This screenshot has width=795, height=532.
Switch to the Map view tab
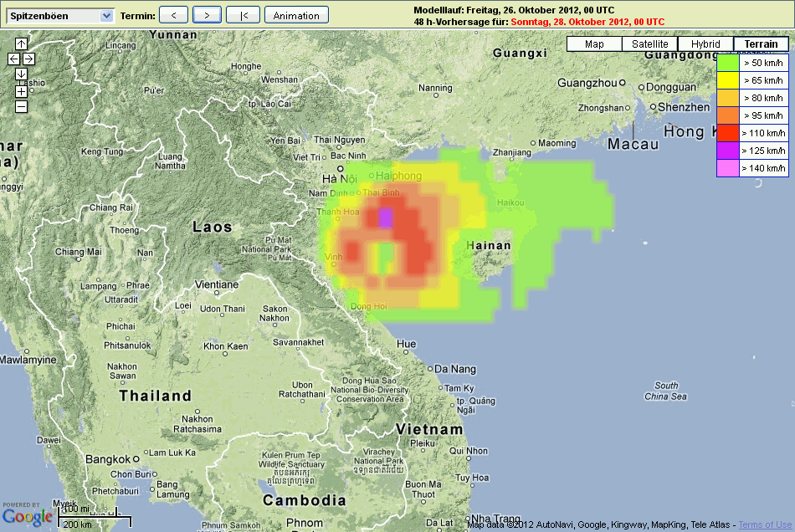tap(594, 44)
